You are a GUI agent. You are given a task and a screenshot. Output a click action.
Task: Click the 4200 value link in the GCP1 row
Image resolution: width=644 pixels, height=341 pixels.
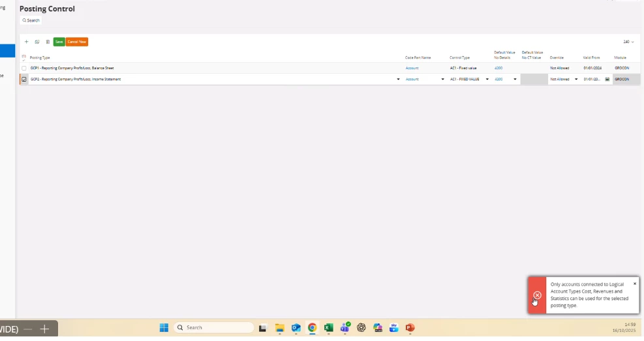pyautogui.click(x=498, y=68)
